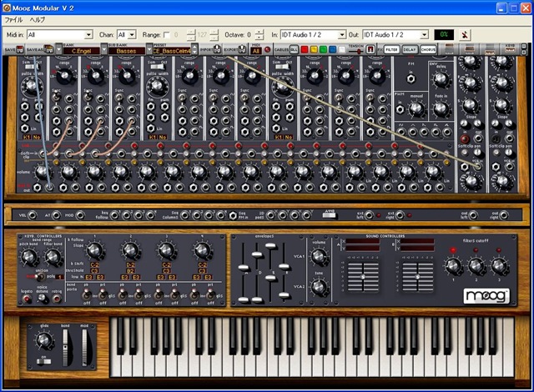534x392 pixels.
Task: Flip the unison switch
Action: (40, 277)
